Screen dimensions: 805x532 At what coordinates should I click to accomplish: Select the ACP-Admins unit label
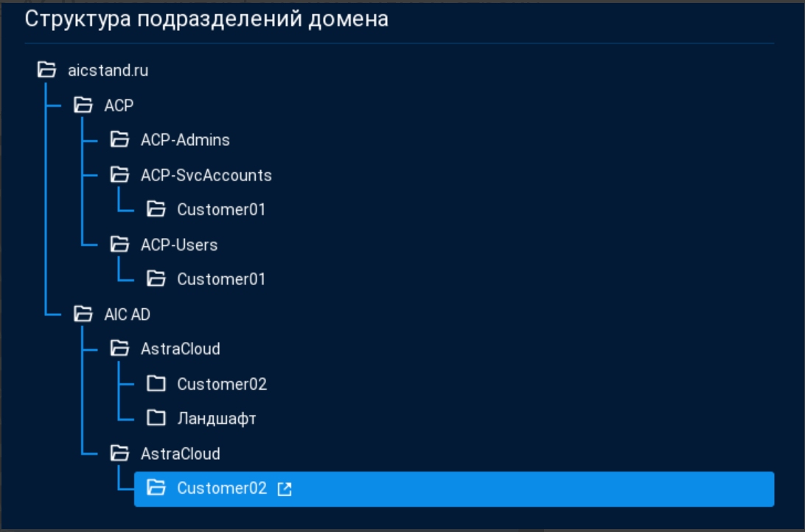pos(185,140)
